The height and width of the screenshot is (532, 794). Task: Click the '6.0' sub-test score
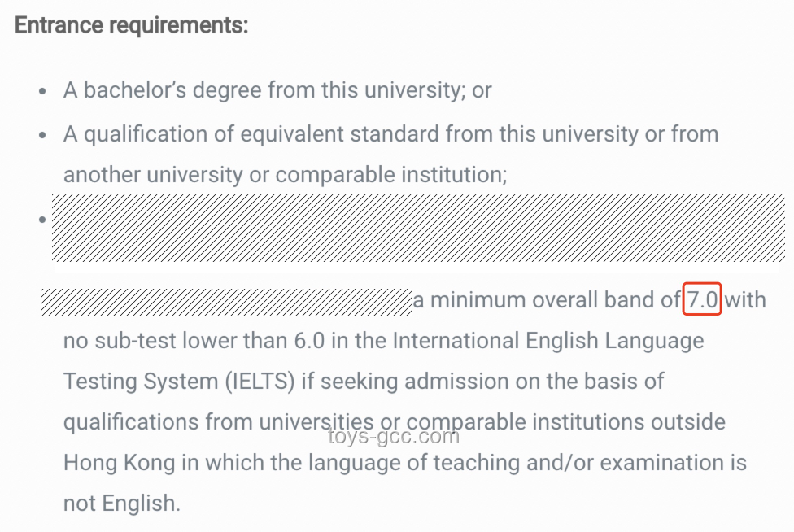[x=309, y=341]
